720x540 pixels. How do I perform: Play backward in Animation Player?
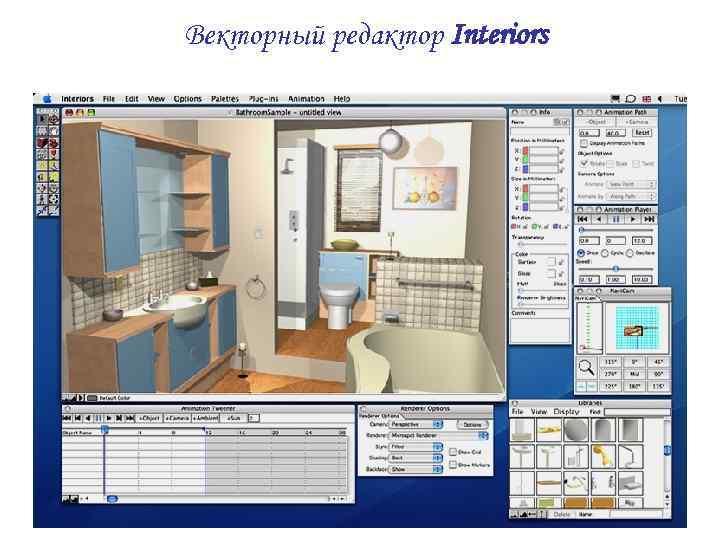pyautogui.click(x=599, y=219)
